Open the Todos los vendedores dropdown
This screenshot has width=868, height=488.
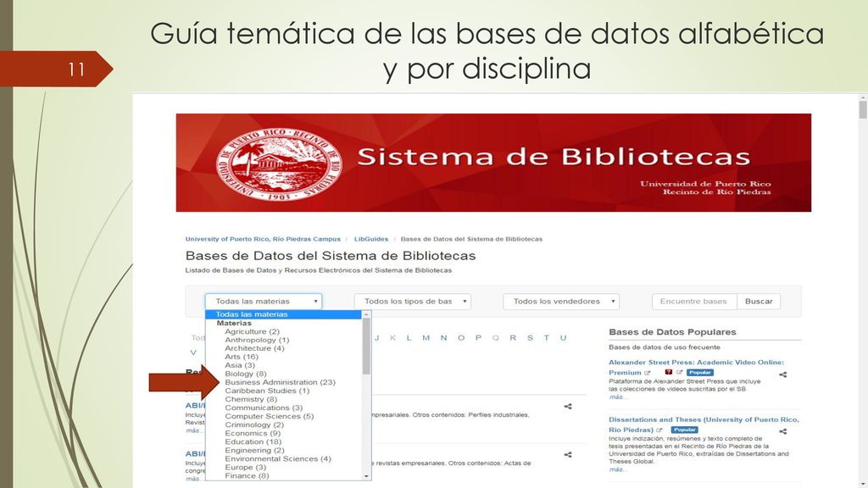561,302
